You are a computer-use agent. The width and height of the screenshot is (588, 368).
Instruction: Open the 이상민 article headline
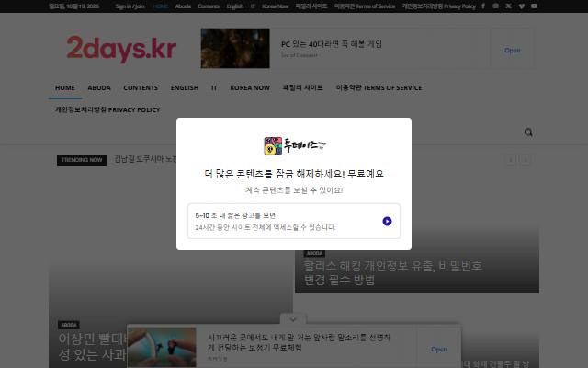tap(92, 346)
